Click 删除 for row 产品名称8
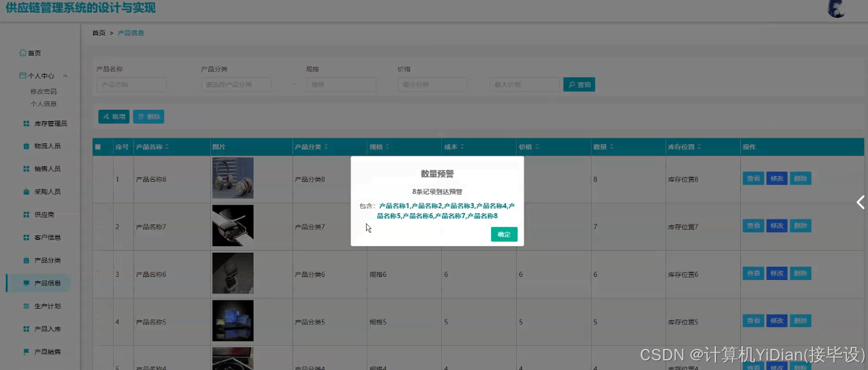 pos(800,179)
